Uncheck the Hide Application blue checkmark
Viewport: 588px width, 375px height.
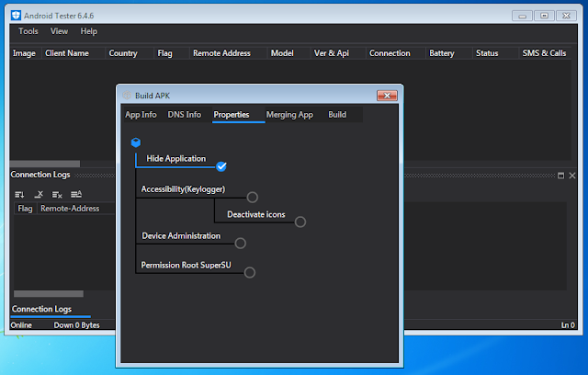221,166
